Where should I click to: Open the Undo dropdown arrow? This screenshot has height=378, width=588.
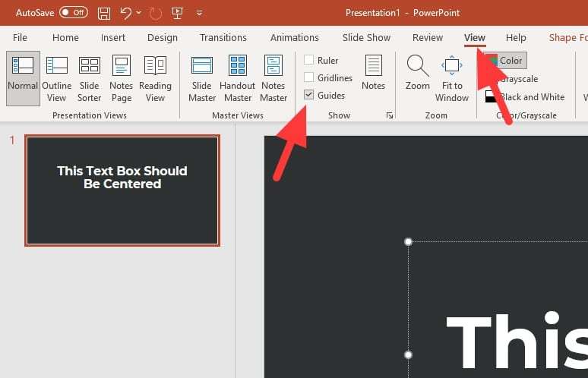point(138,13)
